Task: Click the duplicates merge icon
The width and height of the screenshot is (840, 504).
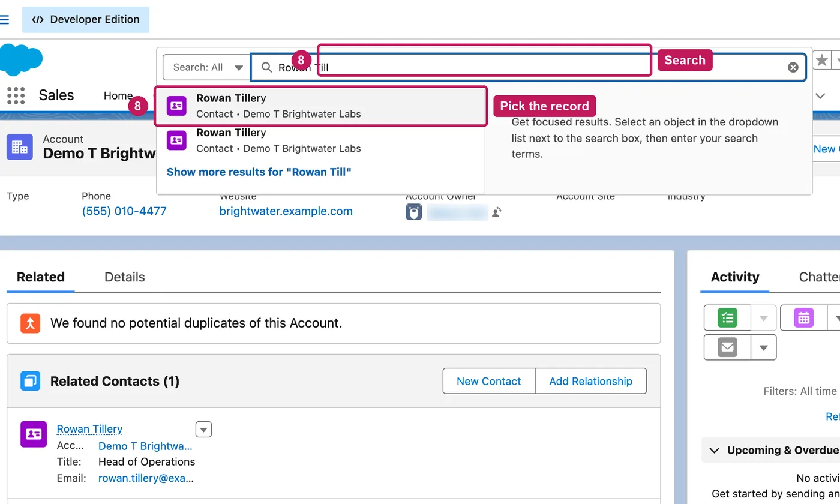Action: pos(30,323)
